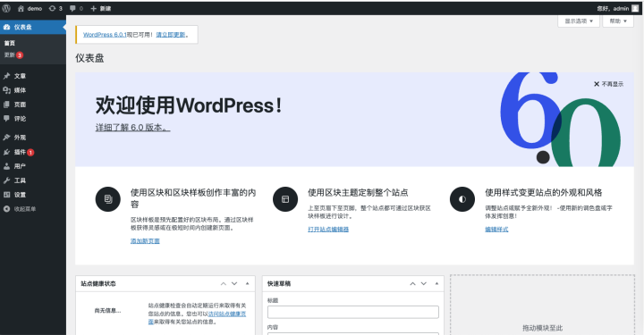Screen dimensions: 644x335
Task: Click the 尚无信息... status text
Action: pos(107,311)
